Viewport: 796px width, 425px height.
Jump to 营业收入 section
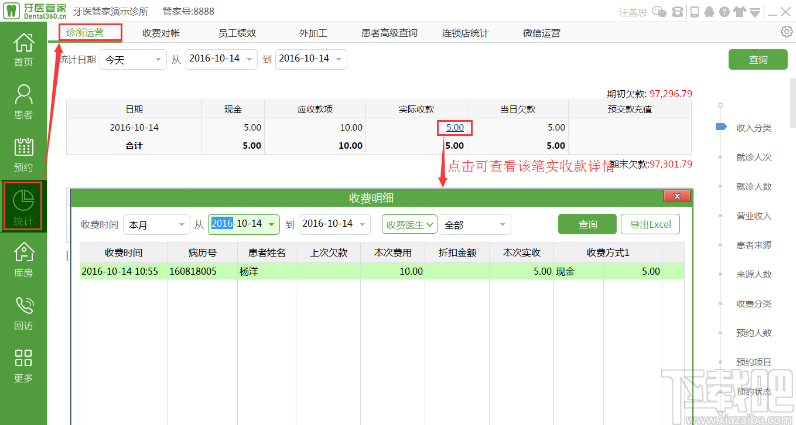point(754,216)
